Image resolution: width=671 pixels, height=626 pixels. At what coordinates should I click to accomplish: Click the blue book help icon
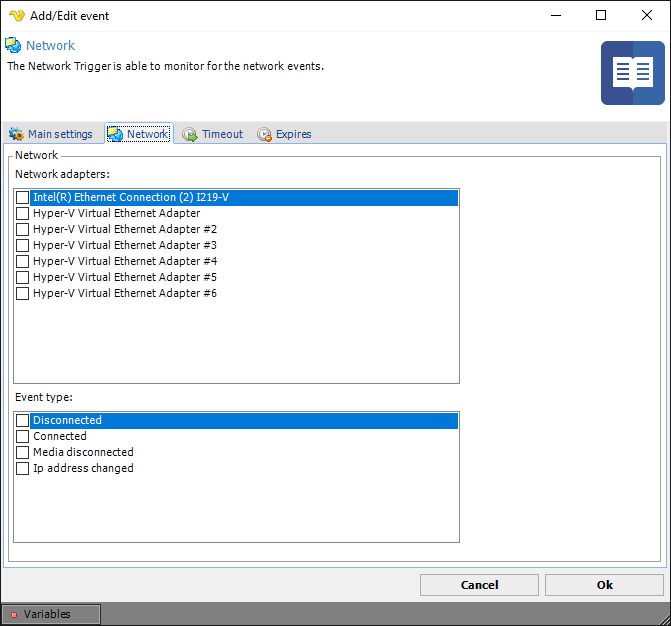tap(632, 73)
